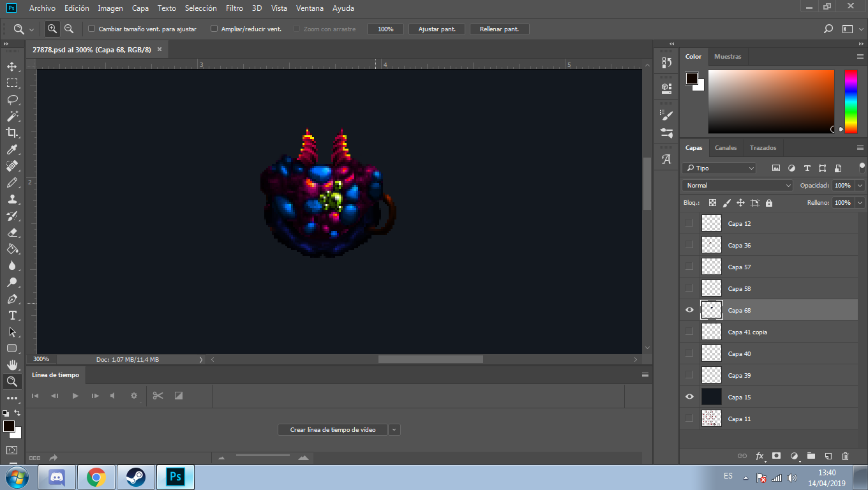Image resolution: width=868 pixels, height=490 pixels.
Task: Open the Selección menu
Action: coord(200,8)
